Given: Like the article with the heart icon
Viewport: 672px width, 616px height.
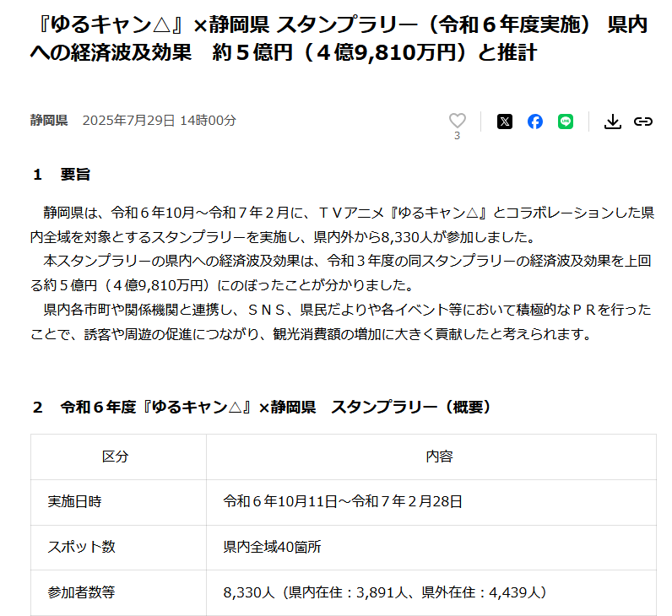Looking at the screenshot, I should coord(457,121).
